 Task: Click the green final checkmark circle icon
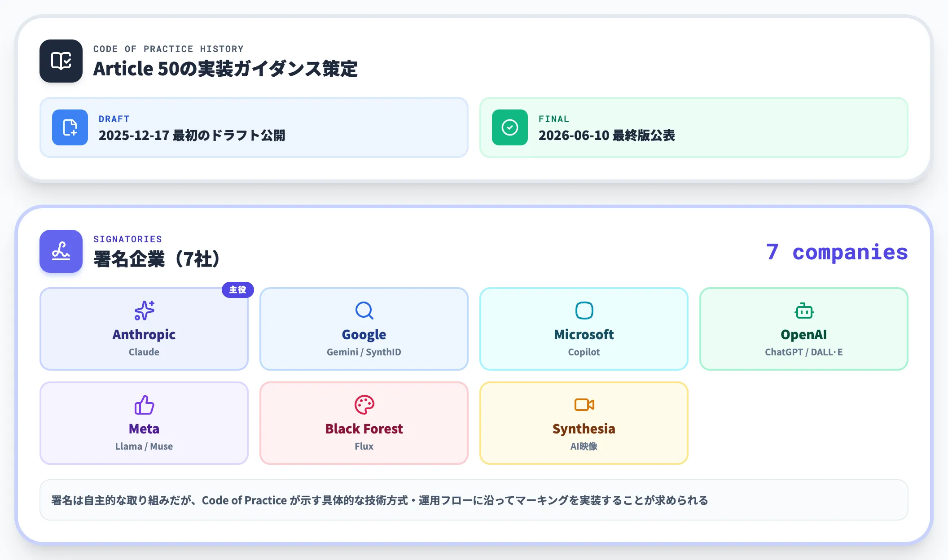coord(510,127)
